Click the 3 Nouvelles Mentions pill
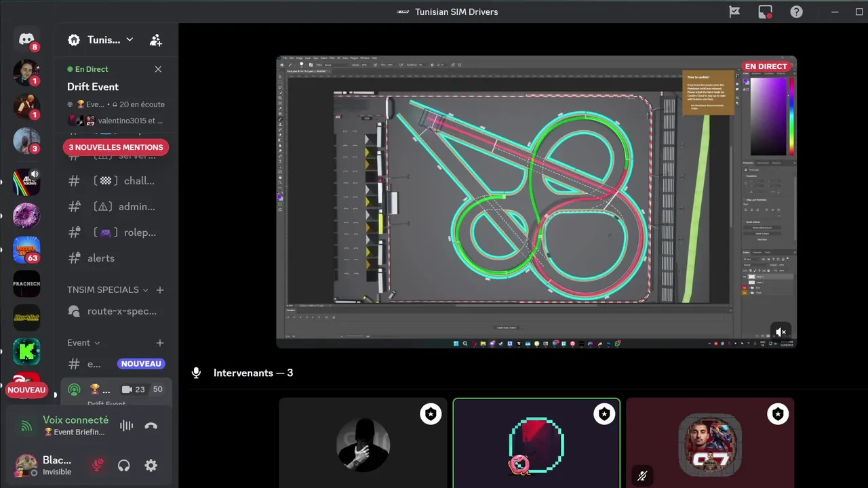Image resolution: width=868 pixels, height=488 pixels. pos(115,147)
